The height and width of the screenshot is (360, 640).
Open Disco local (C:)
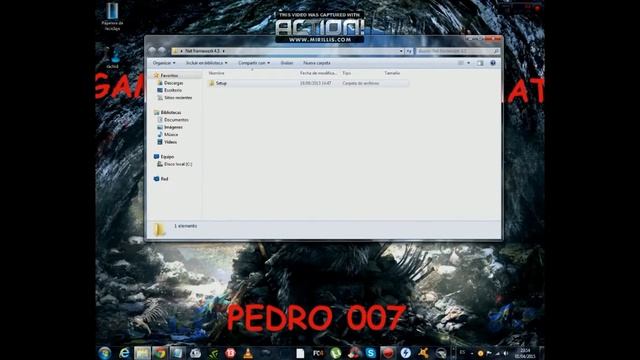[178, 164]
